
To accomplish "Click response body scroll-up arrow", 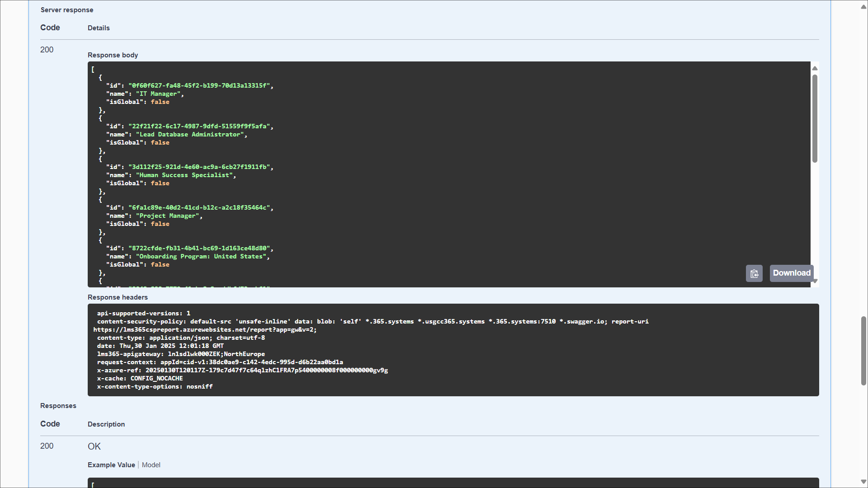I will tap(815, 68).
